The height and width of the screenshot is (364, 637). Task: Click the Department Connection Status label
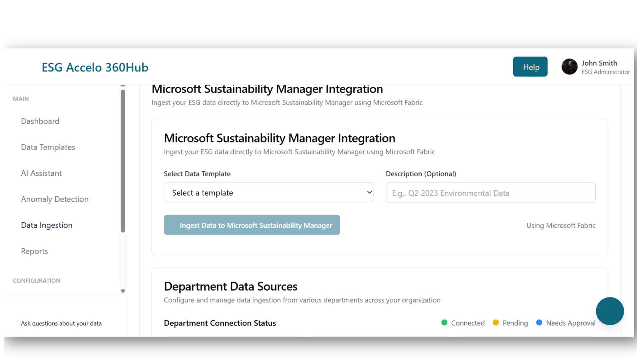[220, 323]
